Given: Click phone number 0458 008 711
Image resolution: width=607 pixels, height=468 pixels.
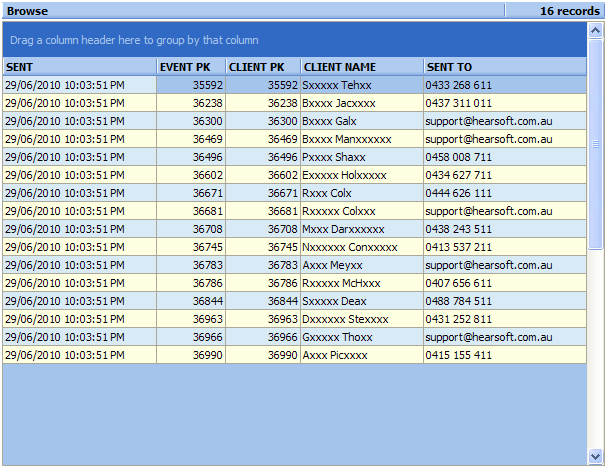Looking at the screenshot, I should click(458, 157).
